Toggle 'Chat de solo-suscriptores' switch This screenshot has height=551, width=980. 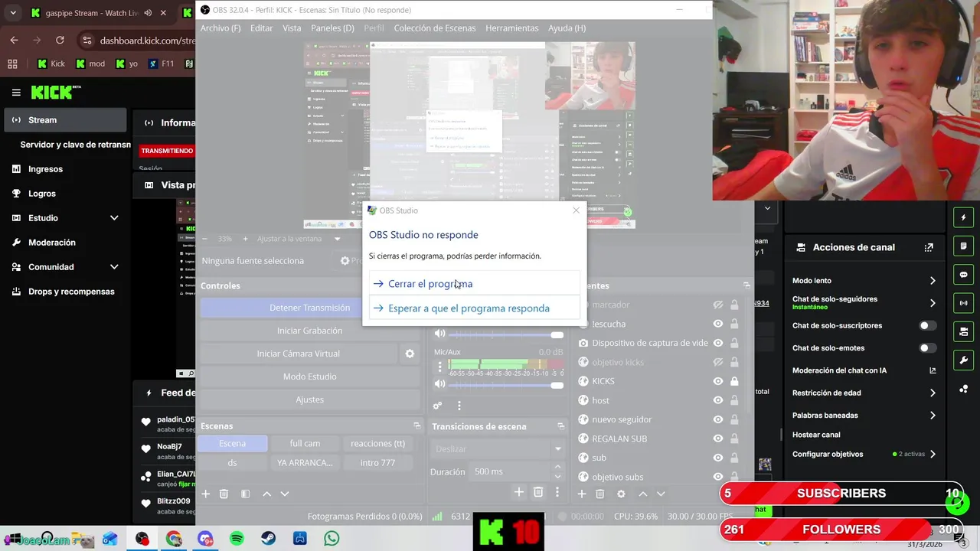point(927,325)
